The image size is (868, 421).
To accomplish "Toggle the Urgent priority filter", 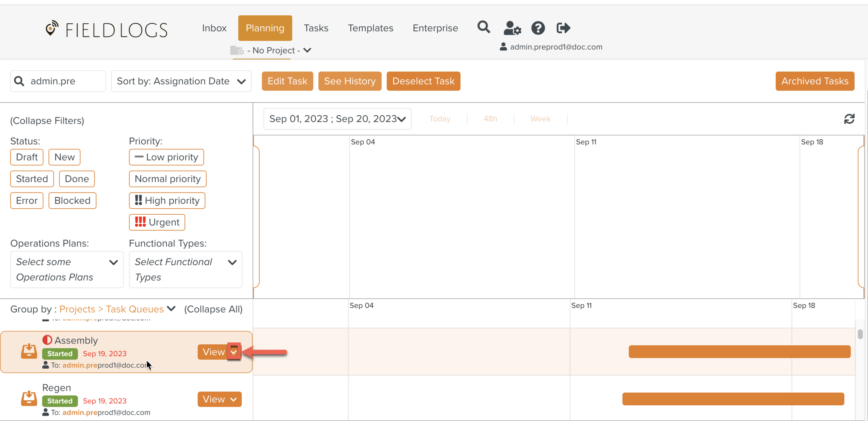I will [157, 222].
